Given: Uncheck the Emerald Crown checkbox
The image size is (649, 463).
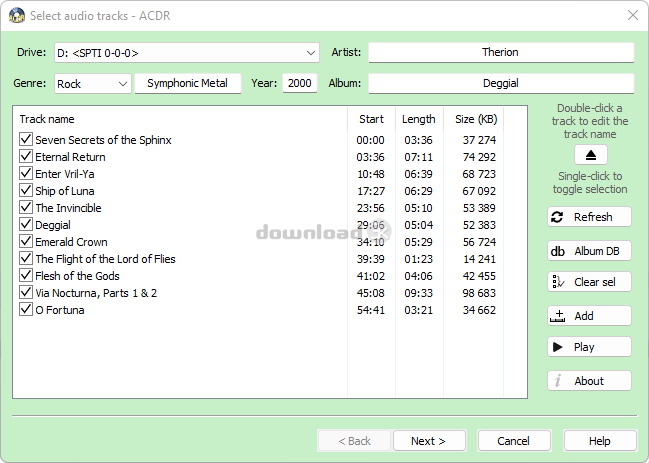Looking at the screenshot, I should point(26,241).
